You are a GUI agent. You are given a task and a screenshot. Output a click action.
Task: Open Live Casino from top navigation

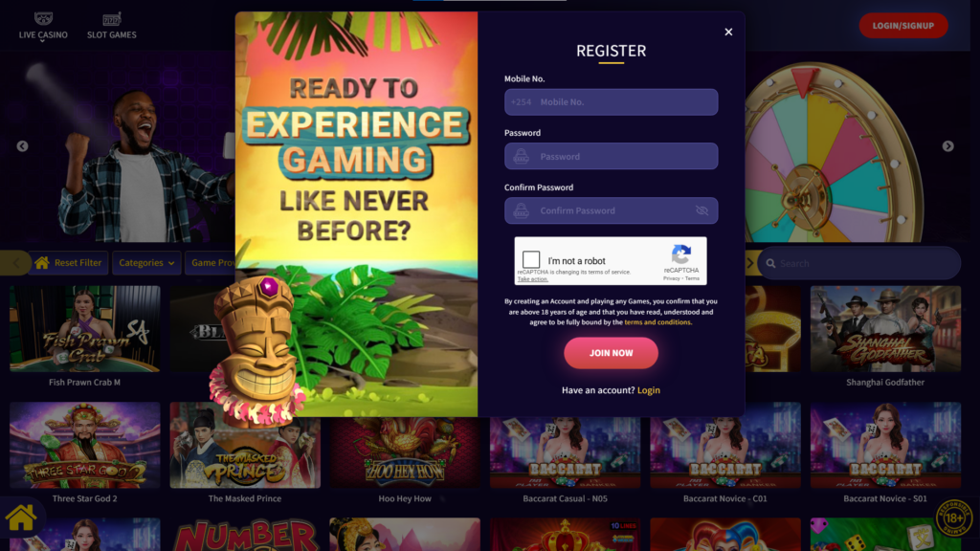pos(43,26)
